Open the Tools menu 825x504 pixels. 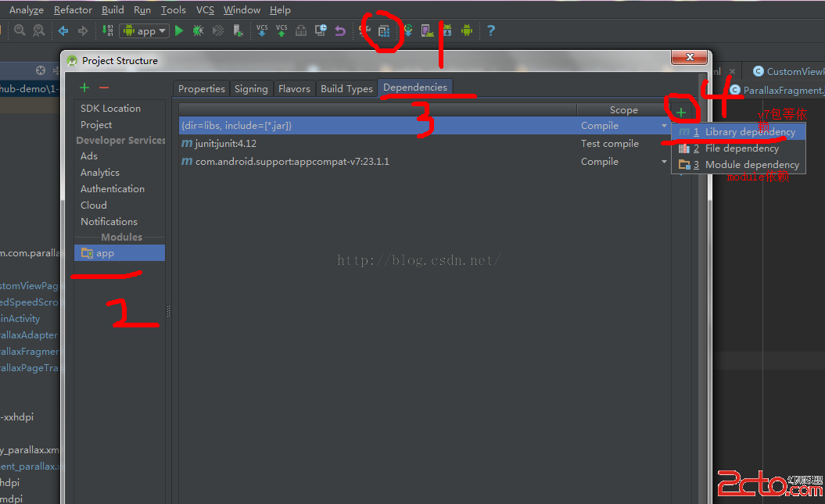[x=173, y=10]
